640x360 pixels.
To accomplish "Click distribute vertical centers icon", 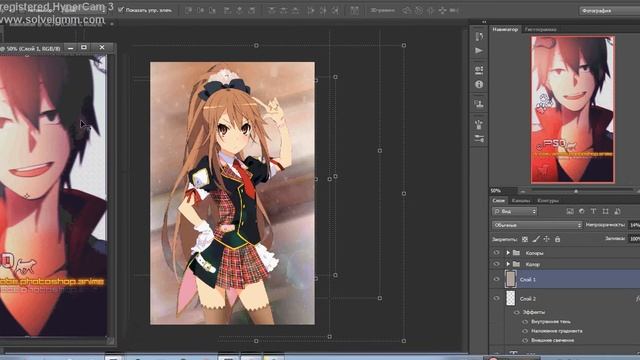I will click(283, 10).
